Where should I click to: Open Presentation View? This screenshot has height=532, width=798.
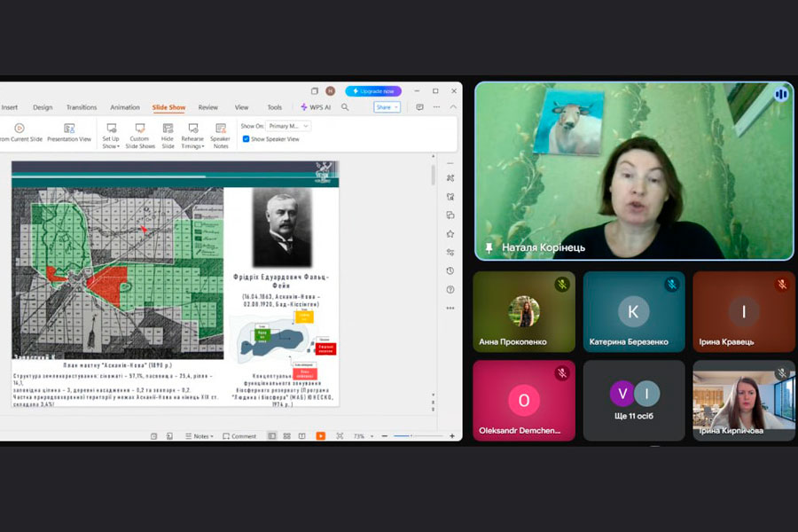(x=69, y=132)
